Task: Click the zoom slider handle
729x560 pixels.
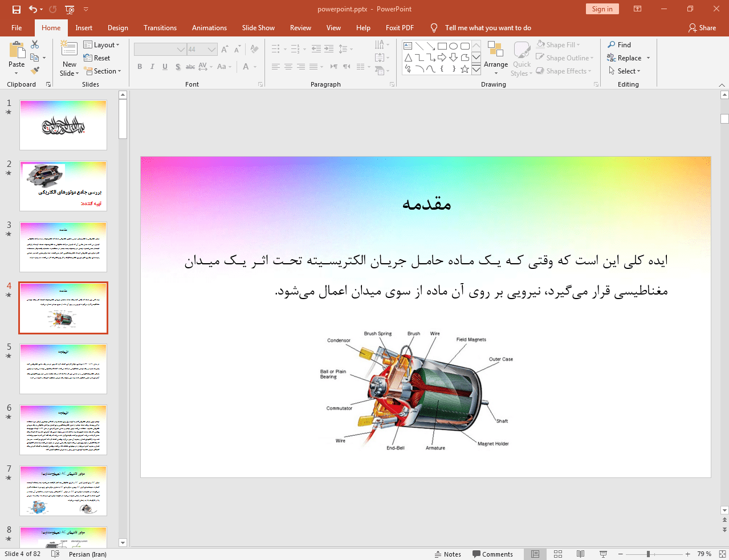Action: [x=648, y=554]
